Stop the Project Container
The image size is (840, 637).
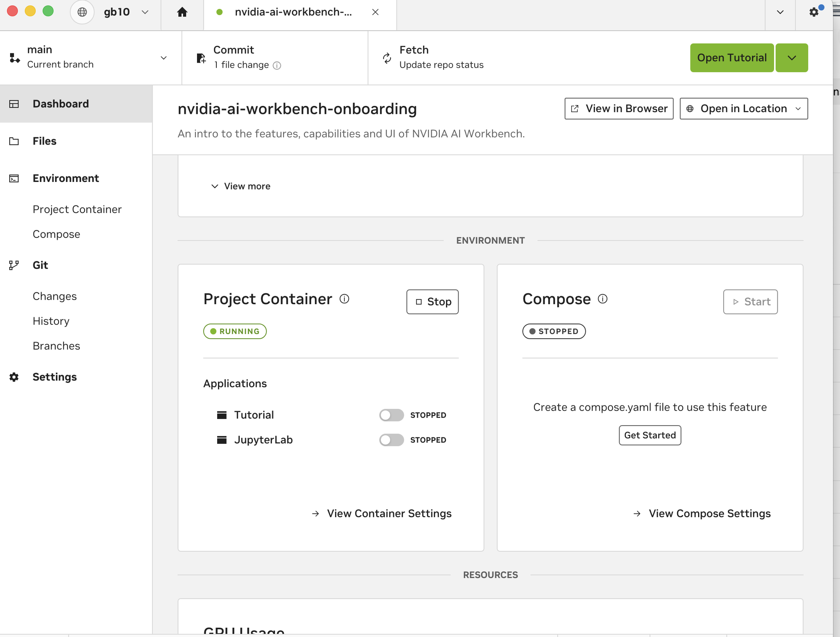point(432,302)
